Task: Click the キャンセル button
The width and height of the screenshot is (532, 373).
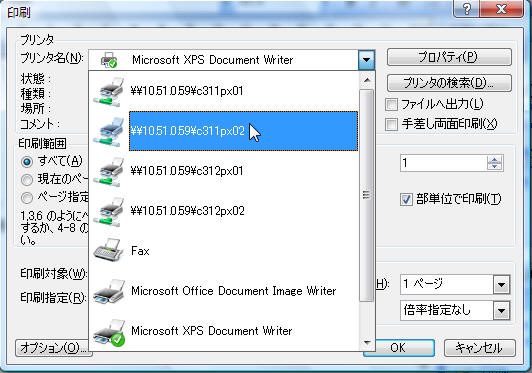Action: (x=479, y=348)
